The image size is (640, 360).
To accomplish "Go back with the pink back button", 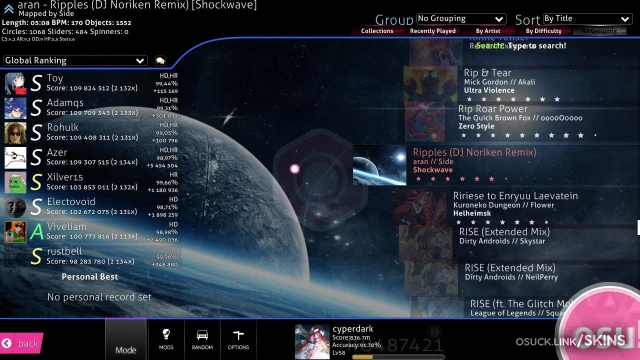I will [x=21, y=343].
